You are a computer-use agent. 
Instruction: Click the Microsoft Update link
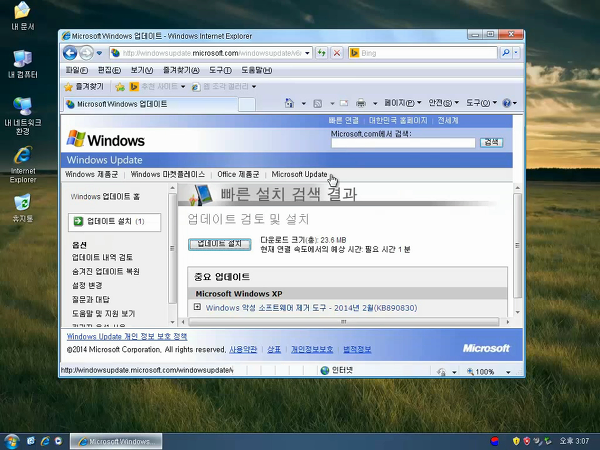[299, 174]
